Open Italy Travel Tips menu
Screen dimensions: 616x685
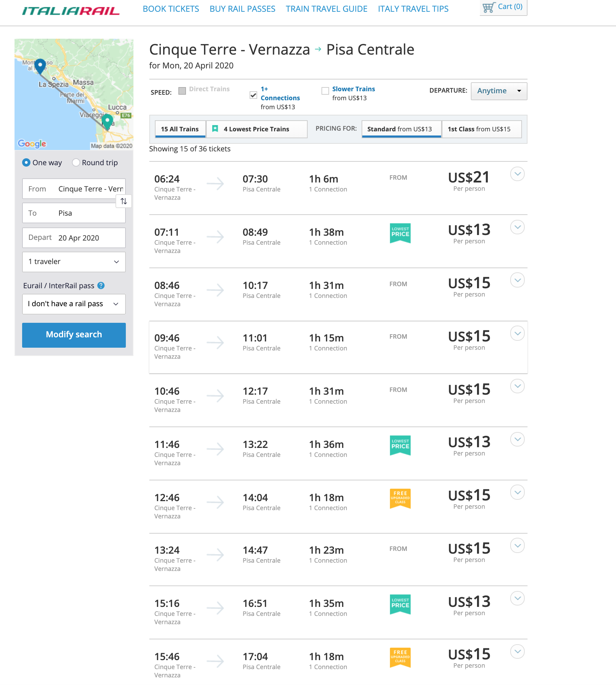[413, 9]
